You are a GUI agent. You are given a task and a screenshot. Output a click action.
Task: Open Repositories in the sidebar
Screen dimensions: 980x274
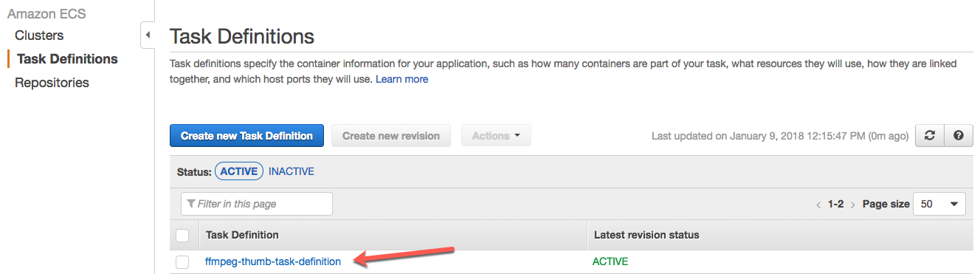pyautogui.click(x=52, y=83)
